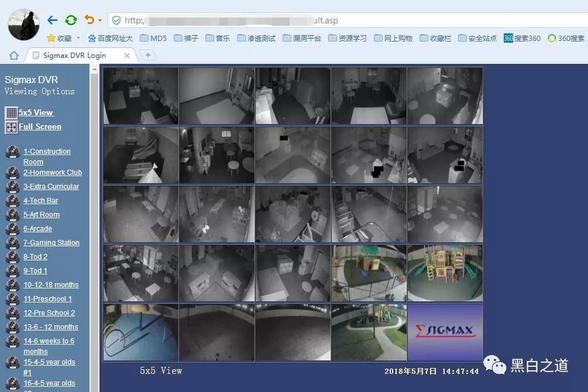
Task: Close the Sigmax DVR Login tab
Action: 127,56
